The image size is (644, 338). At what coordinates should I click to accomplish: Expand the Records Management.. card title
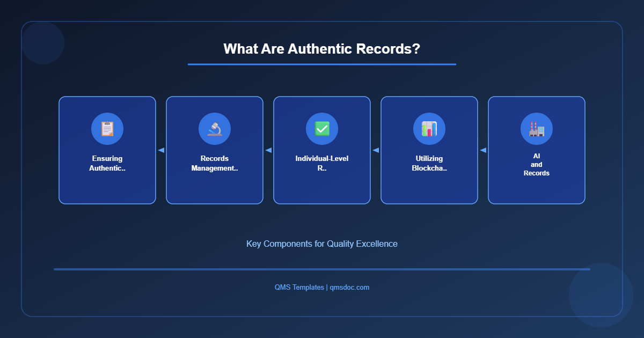(x=215, y=163)
